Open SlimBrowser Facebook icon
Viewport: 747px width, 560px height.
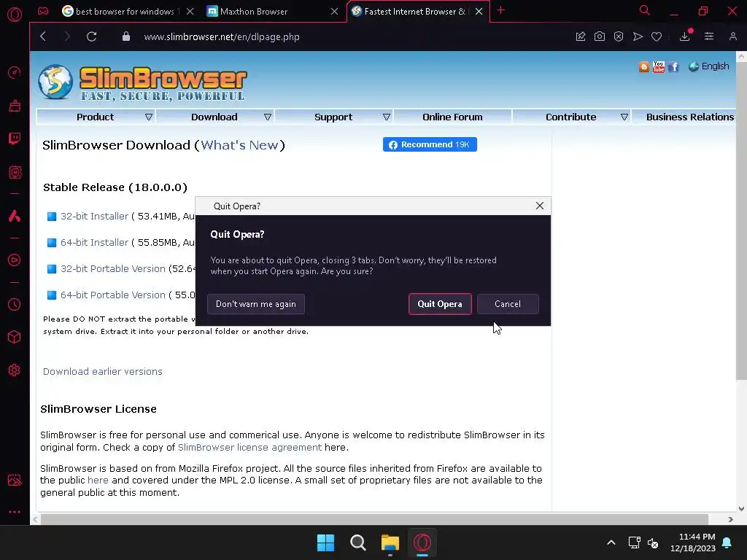pyautogui.click(x=673, y=66)
